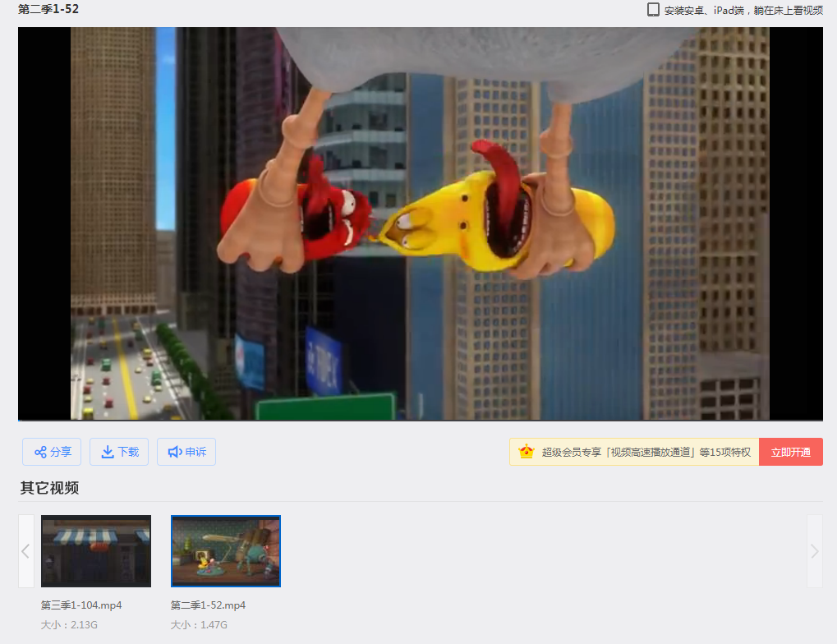Click the video player to toggle playback

point(420,223)
